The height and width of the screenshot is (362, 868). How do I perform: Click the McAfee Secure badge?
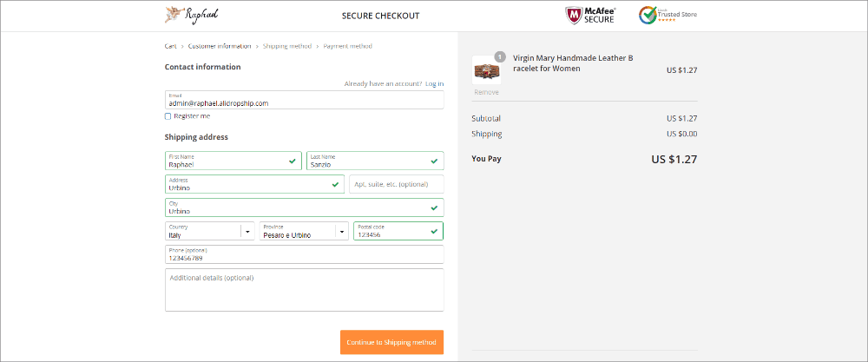[589, 15]
